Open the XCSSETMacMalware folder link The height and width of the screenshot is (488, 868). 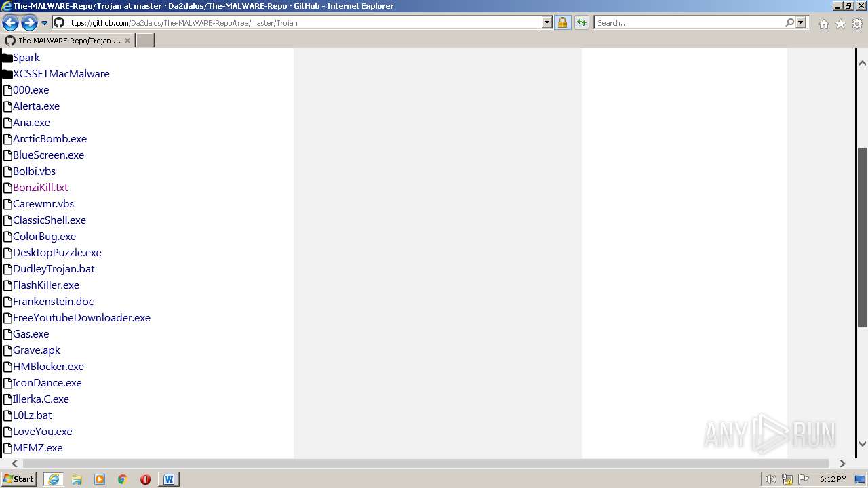(61, 74)
